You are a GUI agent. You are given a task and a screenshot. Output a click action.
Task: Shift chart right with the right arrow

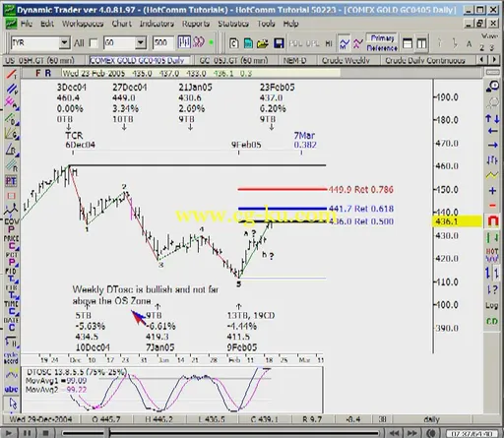(492, 145)
